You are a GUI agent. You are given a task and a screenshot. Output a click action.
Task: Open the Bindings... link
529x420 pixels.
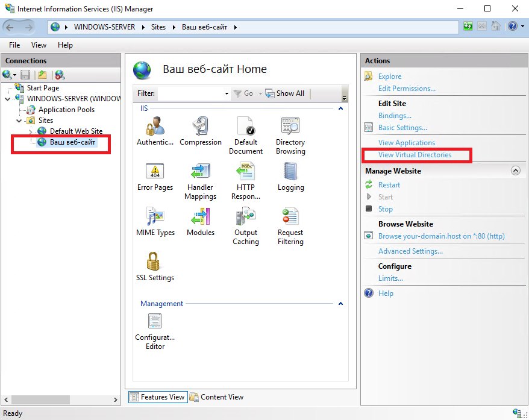(395, 116)
